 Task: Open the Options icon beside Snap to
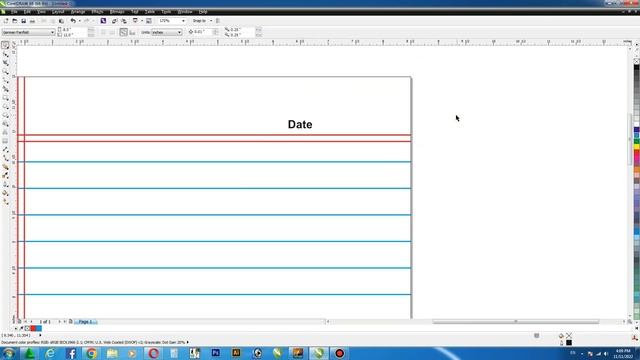pyautogui.click(x=218, y=21)
